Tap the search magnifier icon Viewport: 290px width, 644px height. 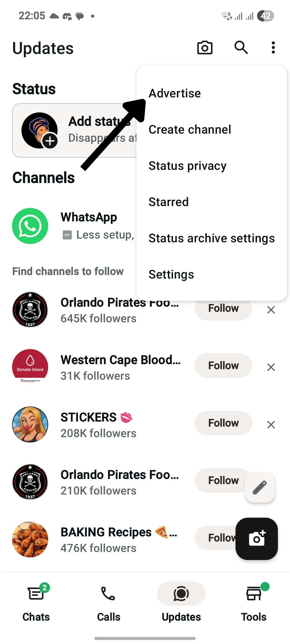[x=241, y=47]
